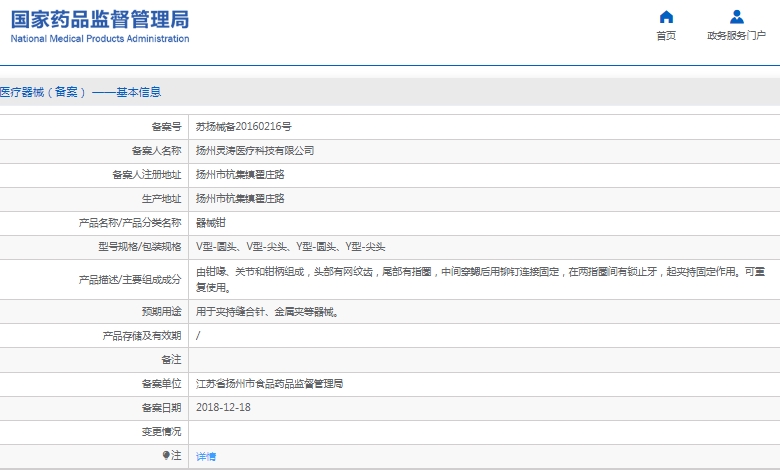Viewport: 780px width, 473px height.
Task: Go to the 首页 home icon
Action: pyautogui.click(x=666, y=17)
